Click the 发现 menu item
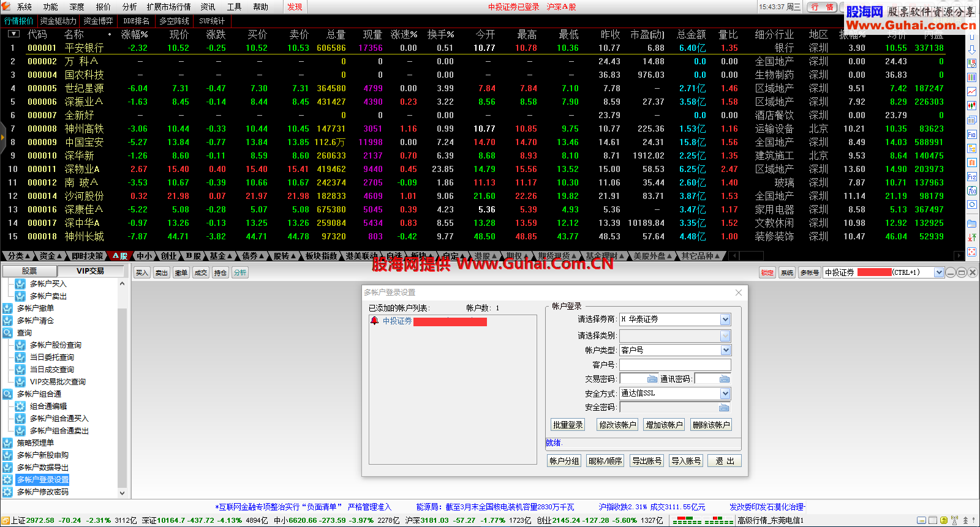 coord(295,7)
